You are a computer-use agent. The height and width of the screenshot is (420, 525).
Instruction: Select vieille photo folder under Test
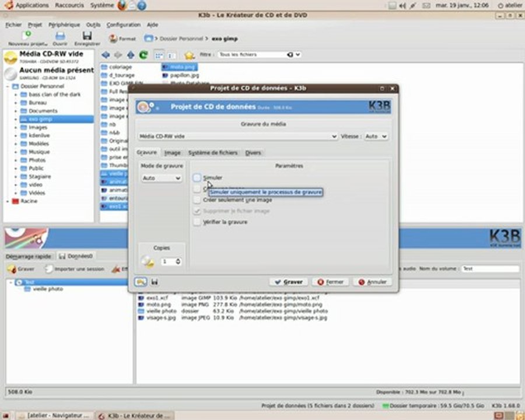(48, 289)
